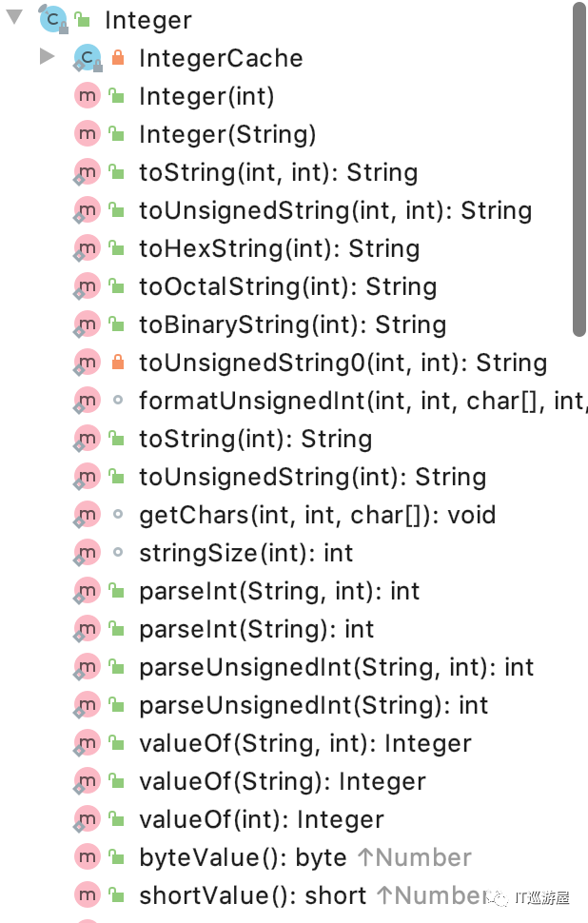Viewport: 588px width, 923px height.
Task: Collapse the Integer class node
Action: pyautogui.click(x=14, y=18)
